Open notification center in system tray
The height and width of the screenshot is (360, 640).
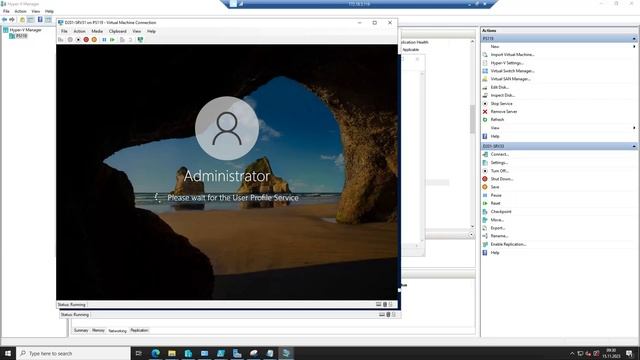[x=629, y=353]
